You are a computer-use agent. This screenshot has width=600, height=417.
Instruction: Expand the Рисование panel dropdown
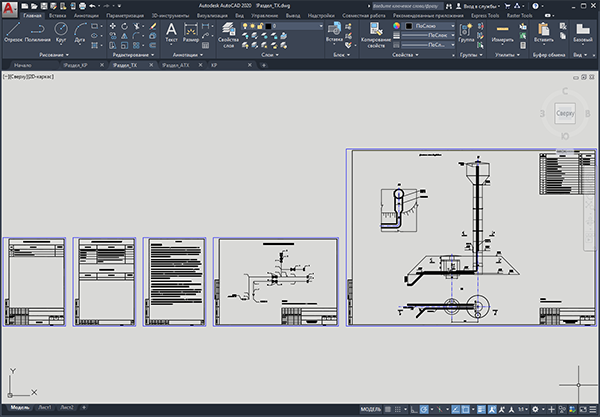pos(54,55)
